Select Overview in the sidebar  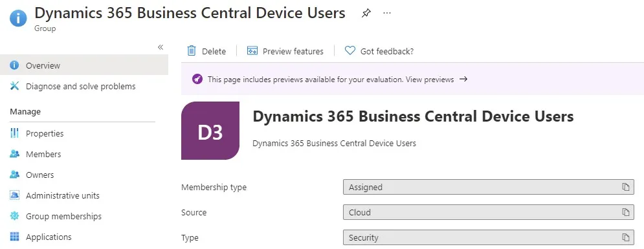click(83, 65)
